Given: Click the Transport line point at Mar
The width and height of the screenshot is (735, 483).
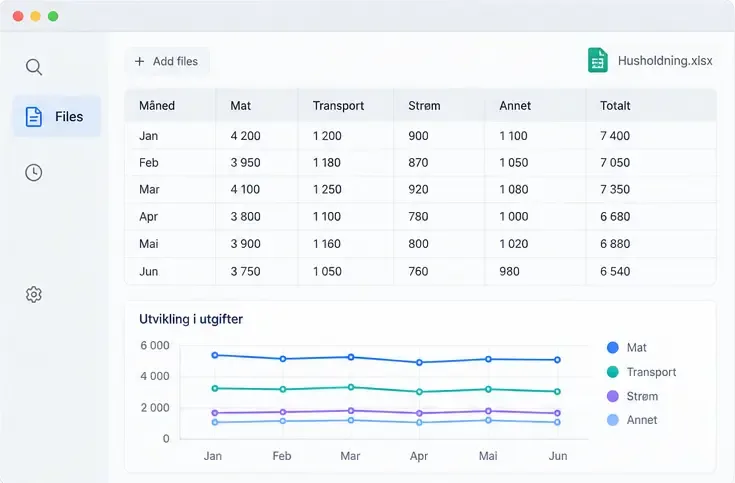Looking at the screenshot, I should (351, 387).
